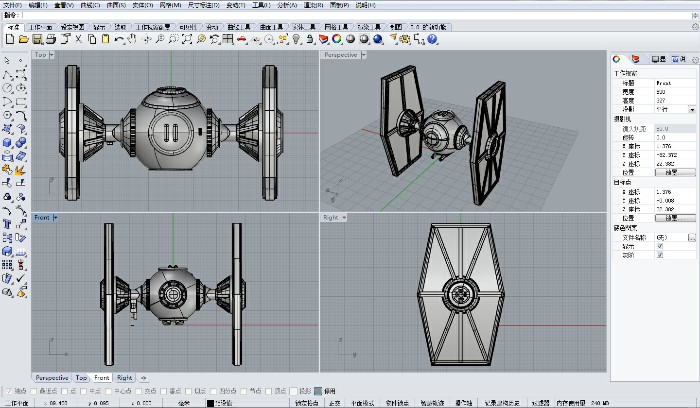
Task: Click the 标题 value field showing Front
Action: (x=675, y=83)
